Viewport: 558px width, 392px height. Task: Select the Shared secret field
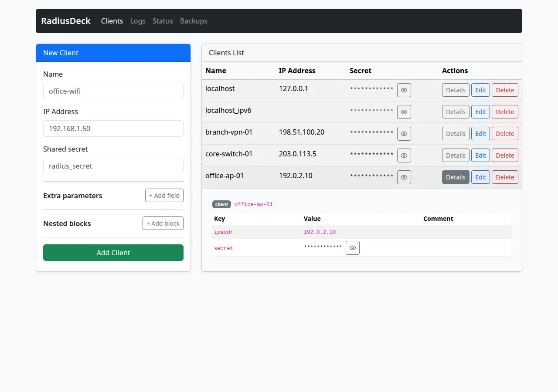pyautogui.click(x=113, y=166)
